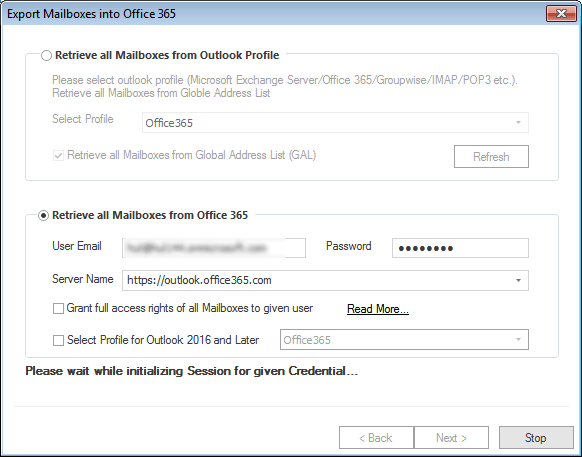Open the Read More link
The width and height of the screenshot is (582, 457).
tap(378, 309)
